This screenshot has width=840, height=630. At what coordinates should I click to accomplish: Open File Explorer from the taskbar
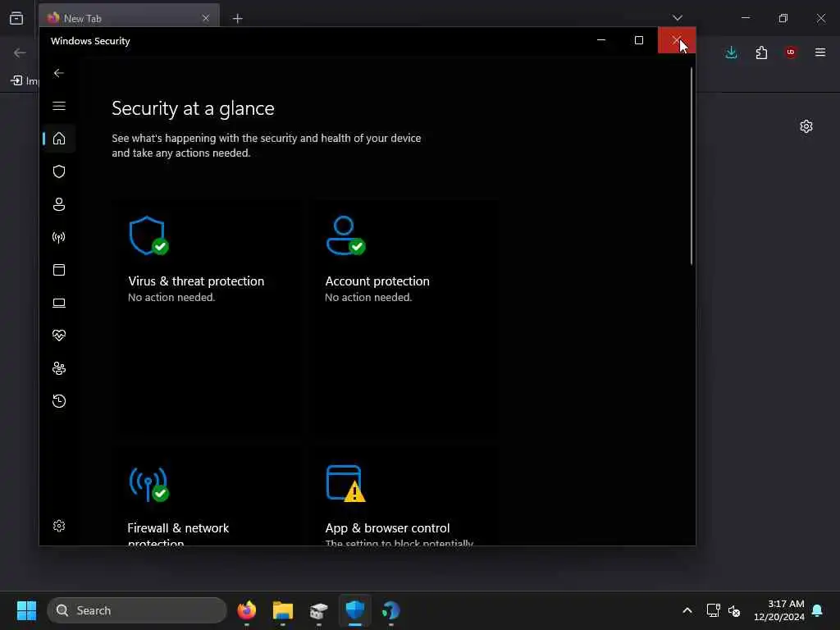(283, 610)
